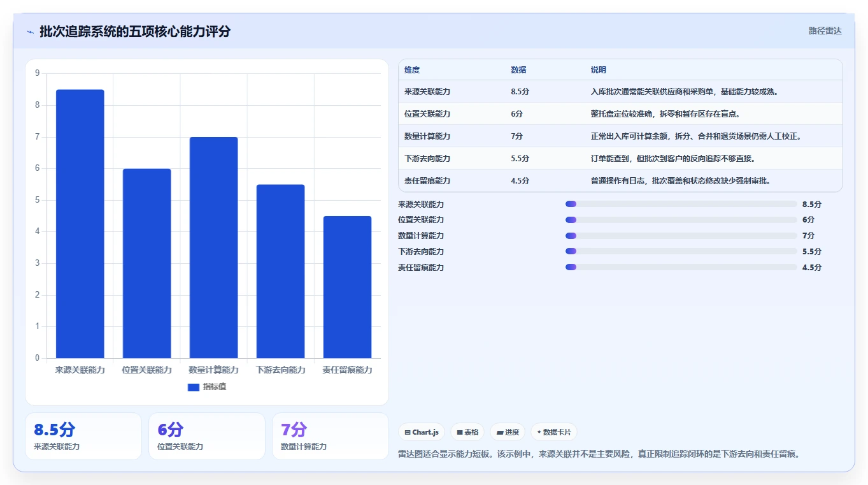Open the 8.5分 来源关联能力 data card
Viewport: 868px width, 485px height.
(83, 436)
